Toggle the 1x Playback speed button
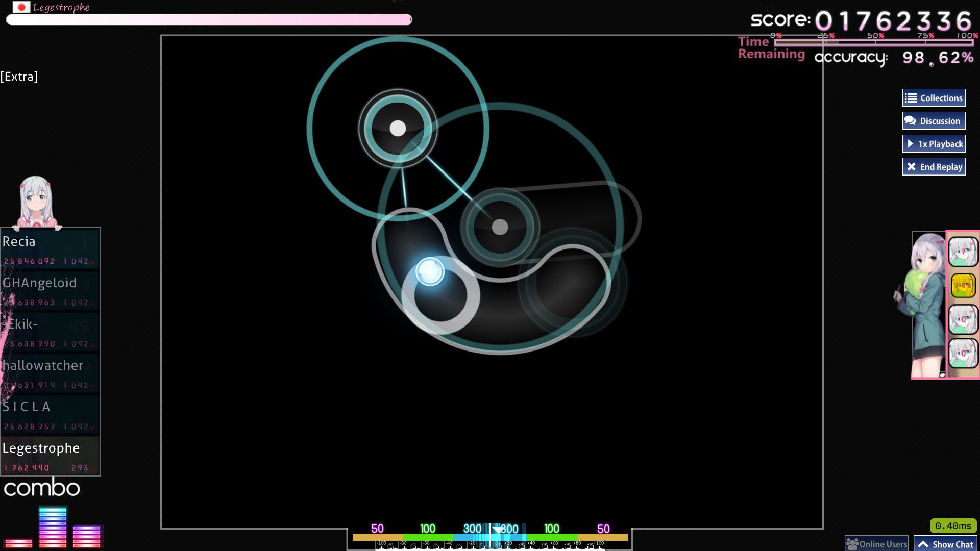 click(x=934, y=144)
